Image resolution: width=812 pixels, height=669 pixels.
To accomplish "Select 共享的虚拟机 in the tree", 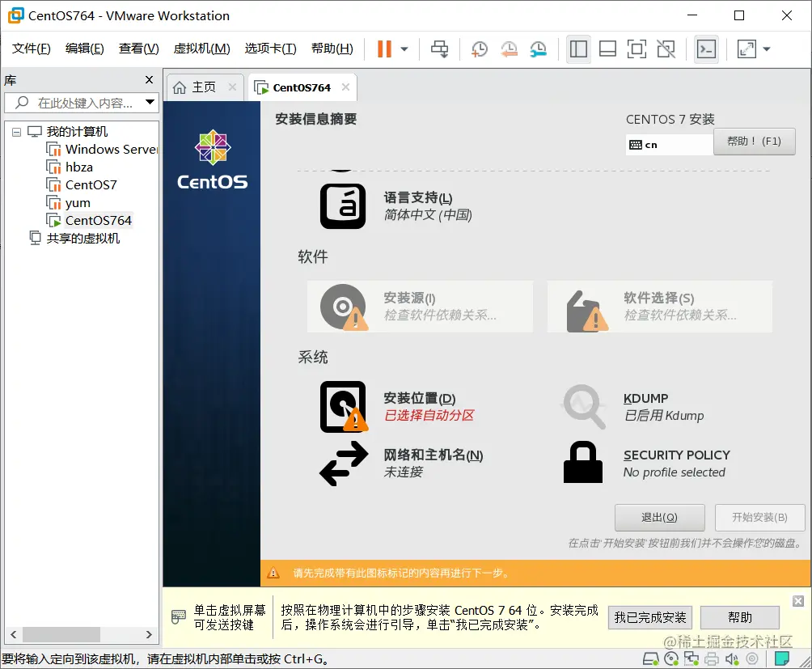I will click(x=74, y=238).
